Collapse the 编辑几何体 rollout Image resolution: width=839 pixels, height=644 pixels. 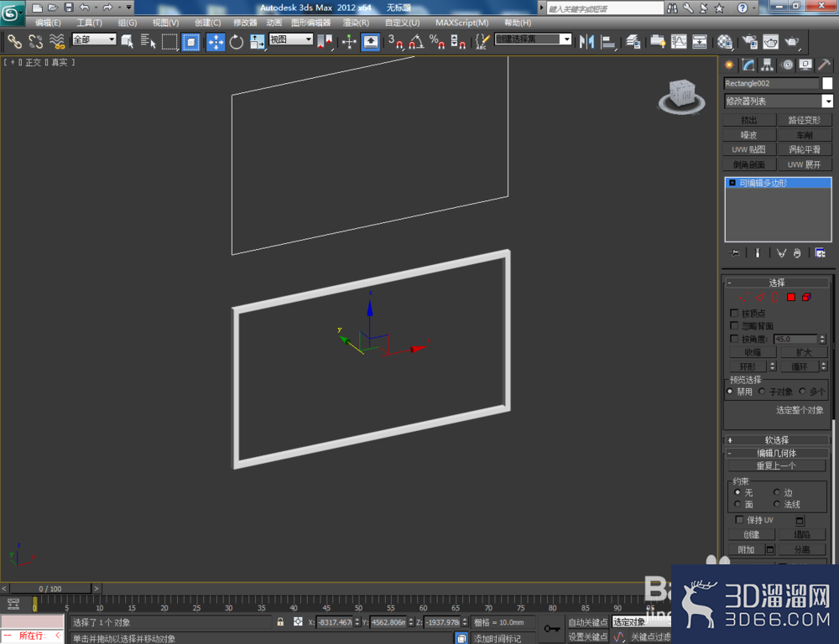(776, 453)
